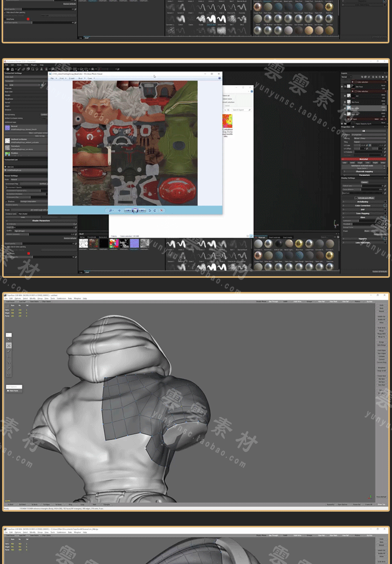This screenshot has height=564, width=392.
Task: Hide the Skin Face layer eye icon
Action: pyautogui.click(x=342, y=87)
